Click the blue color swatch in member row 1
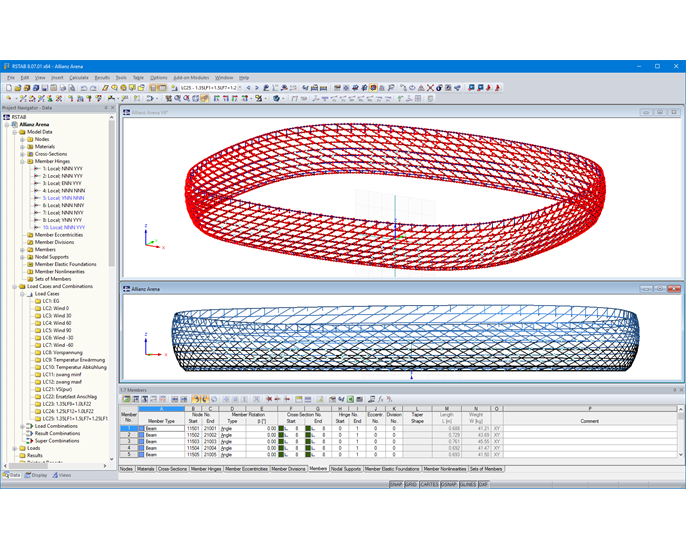This screenshot has width=686, height=549. coord(141,429)
